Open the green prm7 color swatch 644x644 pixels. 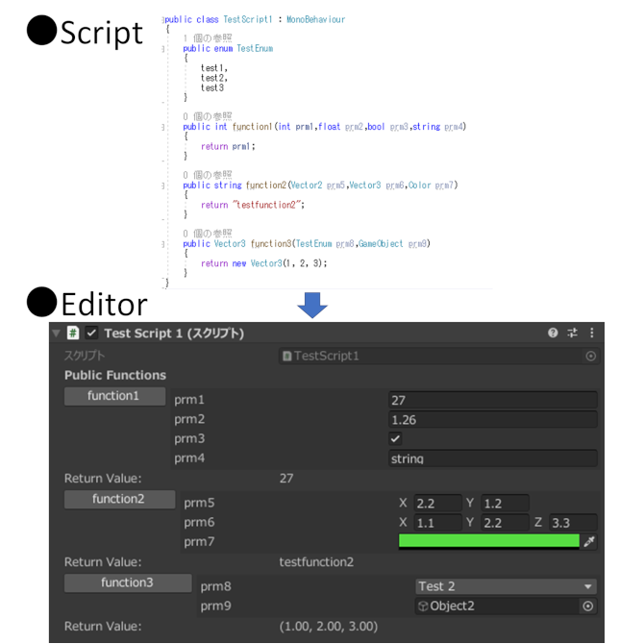pos(488,542)
